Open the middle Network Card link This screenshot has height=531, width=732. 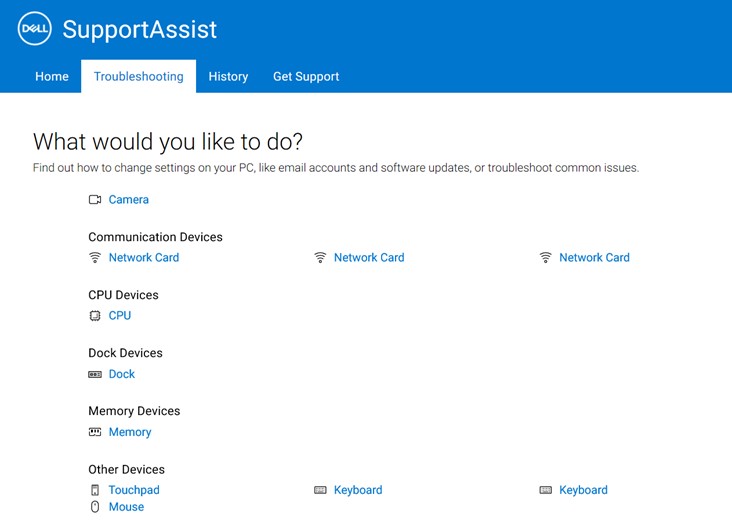(x=369, y=258)
